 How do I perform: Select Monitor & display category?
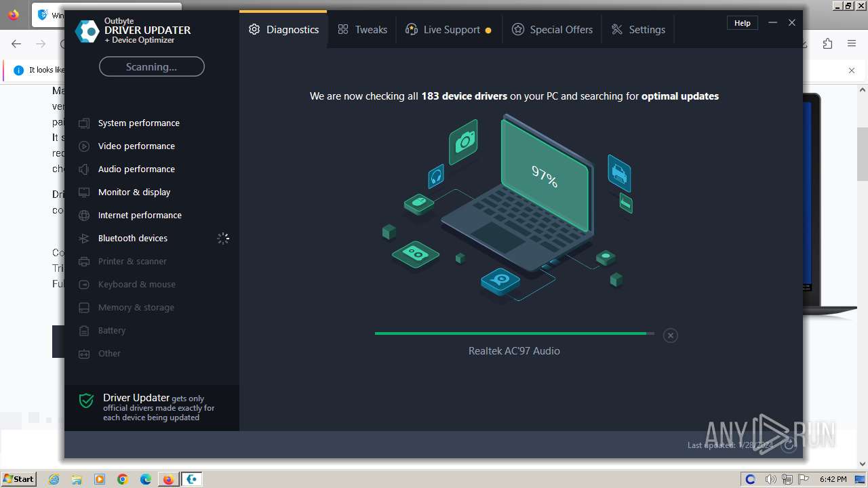click(x=134, y=192)
